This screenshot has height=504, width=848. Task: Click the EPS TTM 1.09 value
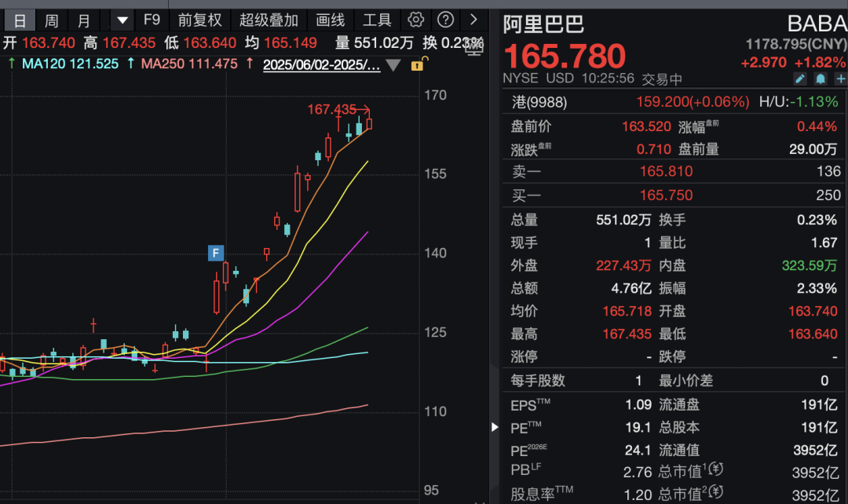point(638,404)
